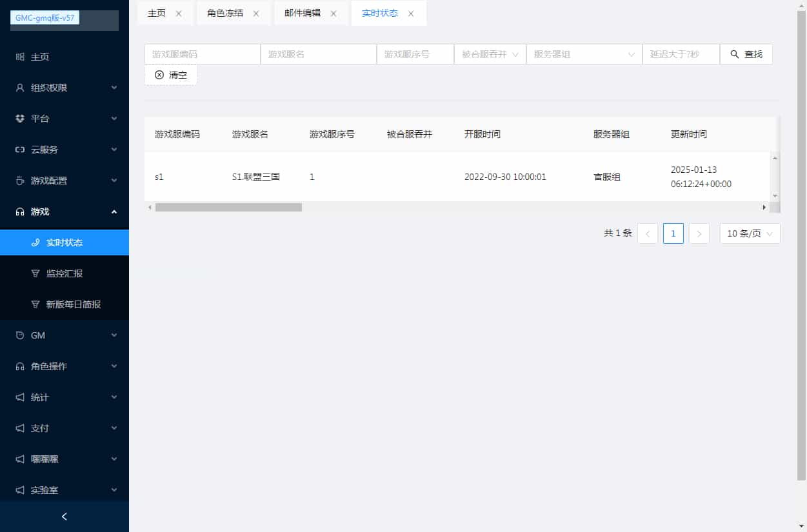The width and height of the screenshot is (807, 532).
Task: Focus the 延迟大于?秒 input field
Action: (x=681, y=54)
